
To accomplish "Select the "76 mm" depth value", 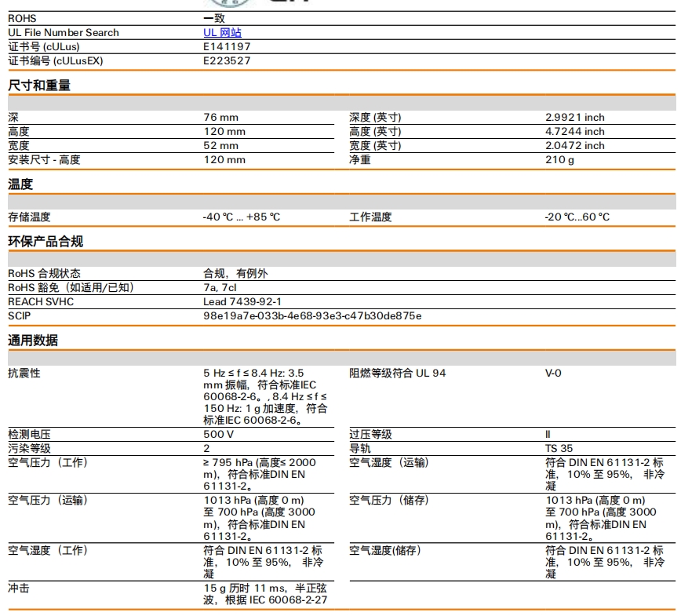I will coord(220,117).
